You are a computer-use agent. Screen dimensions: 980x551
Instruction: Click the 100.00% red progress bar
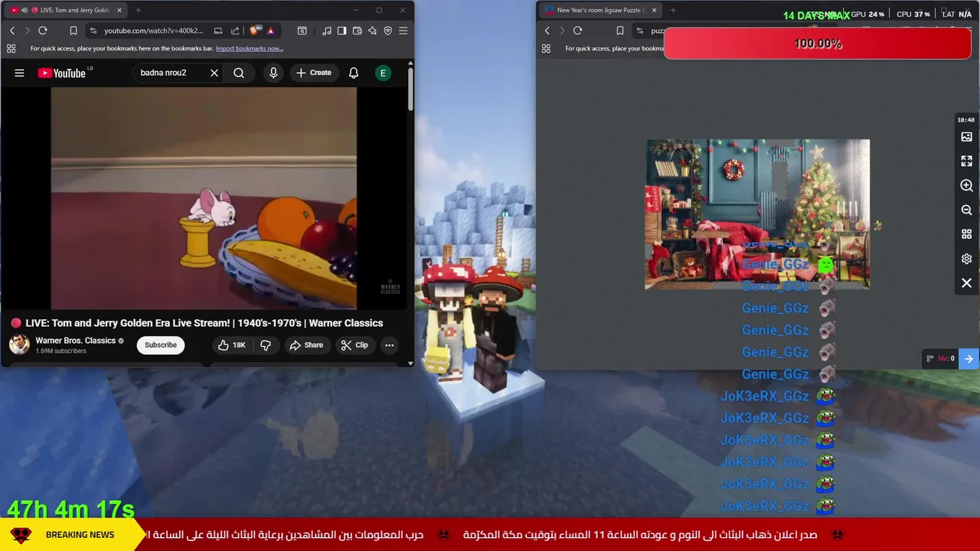coord(818,44)
